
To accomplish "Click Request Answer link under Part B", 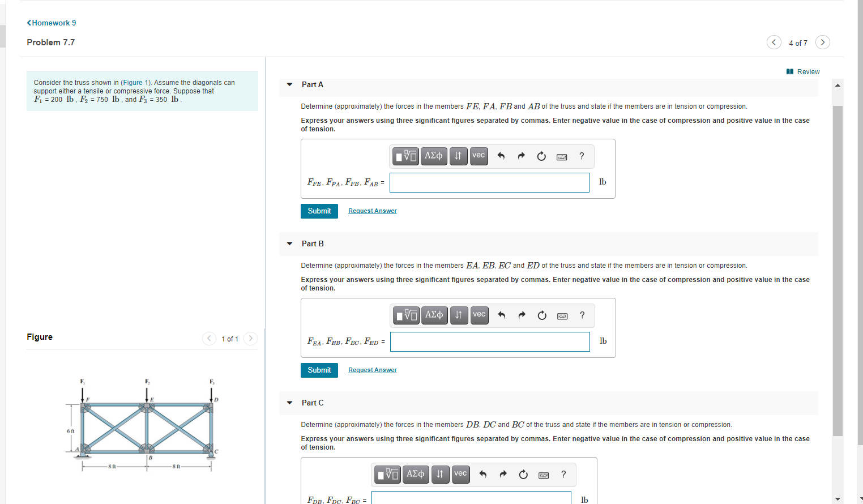I will [373, 370].
